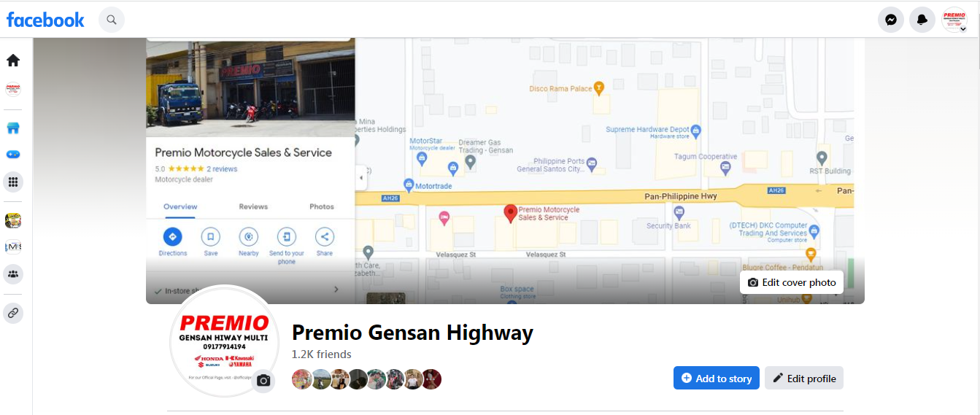Open the link shortcut icon in the sidebar
The height and width of the screenshot is (415, 980).
(x=13, y=314)
